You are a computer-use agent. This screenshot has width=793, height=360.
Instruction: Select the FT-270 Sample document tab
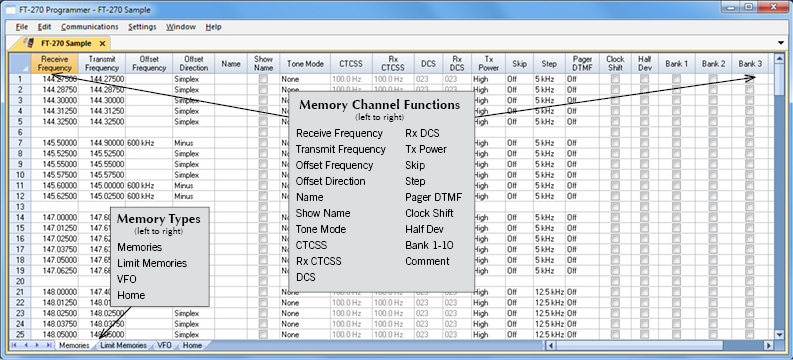66,43
